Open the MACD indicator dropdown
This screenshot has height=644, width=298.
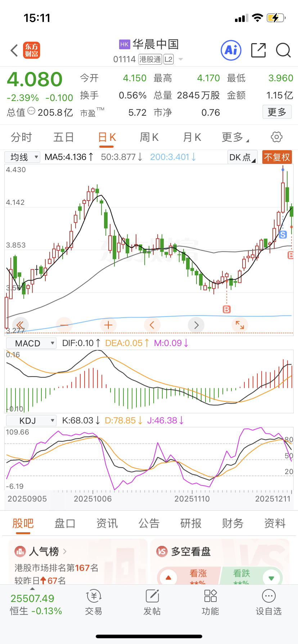31,343
